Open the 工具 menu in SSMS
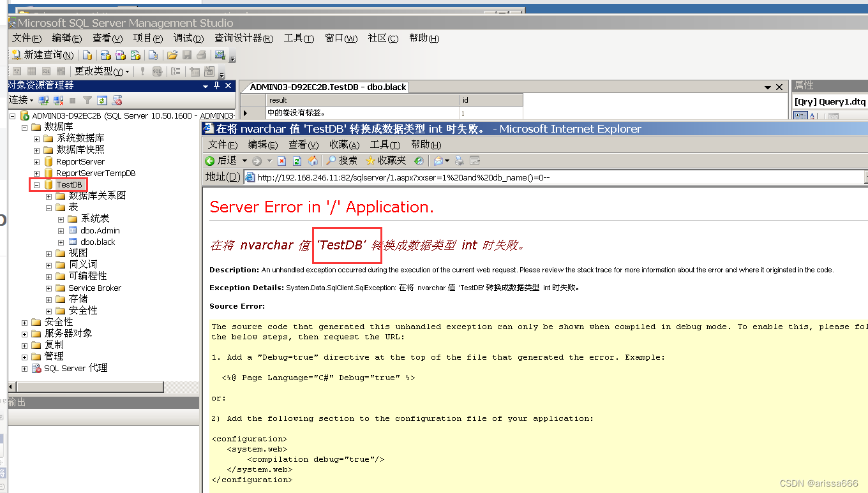This screenshot has height=493, width=868. coord(297,38)
